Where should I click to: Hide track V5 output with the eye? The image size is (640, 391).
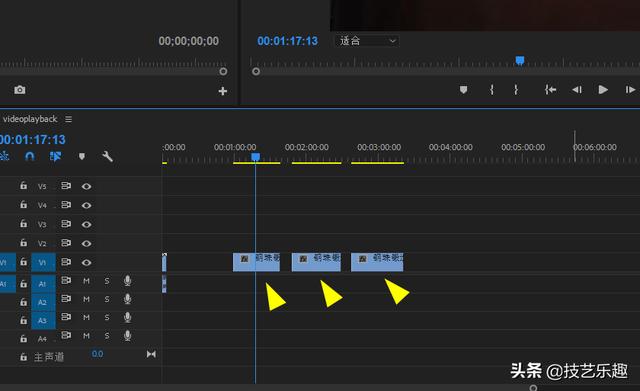click(x=86, y=186)
